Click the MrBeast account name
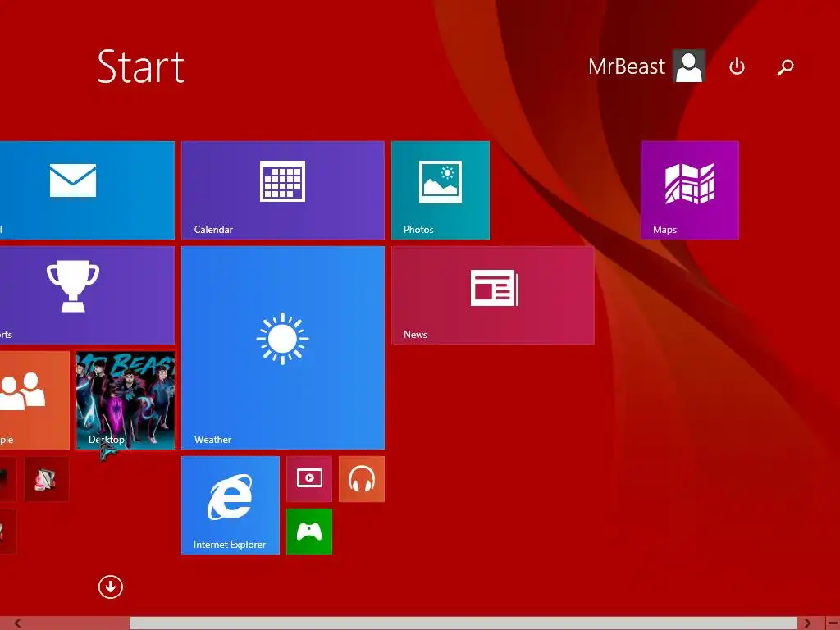This screenshot has width=840, height=630. point(626,66)
